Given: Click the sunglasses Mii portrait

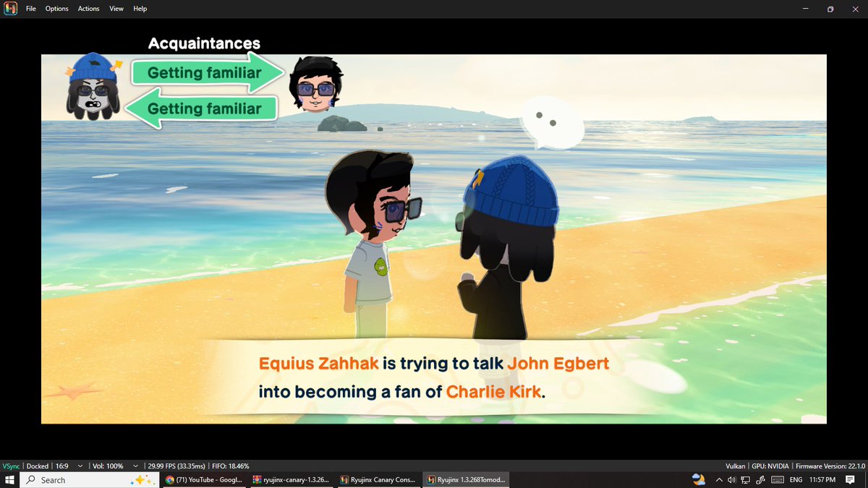Looking at the screenshot, I should pyautogui.click(x=316, y=84).
